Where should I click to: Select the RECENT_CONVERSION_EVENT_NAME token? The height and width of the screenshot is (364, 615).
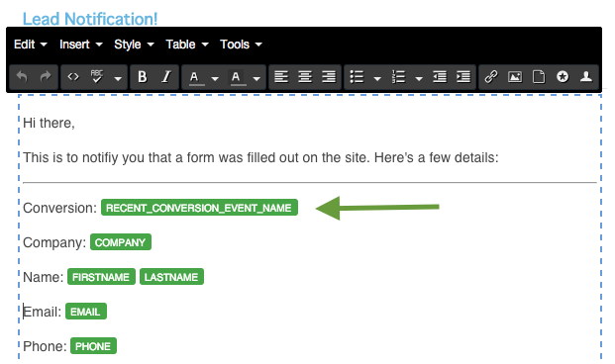(x=199, y=208)
